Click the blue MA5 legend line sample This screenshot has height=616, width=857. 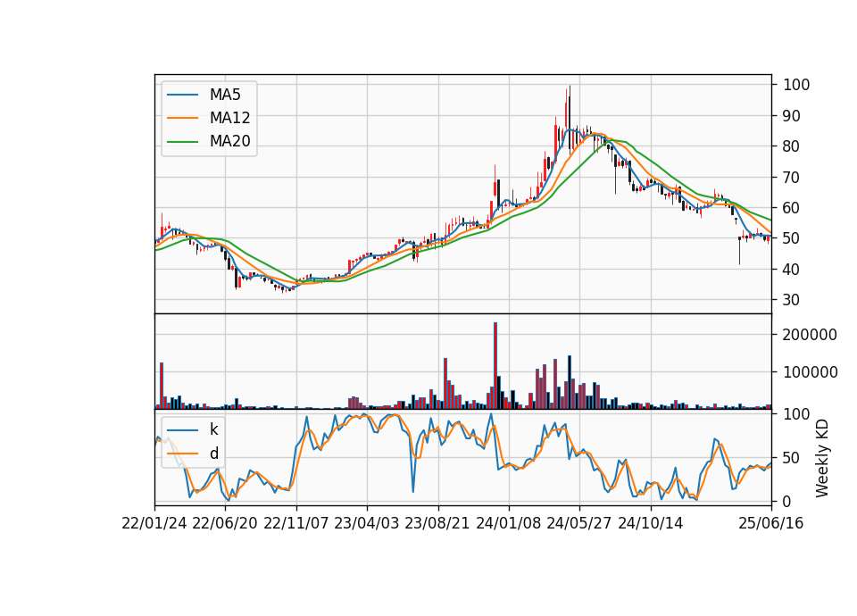point(182,95)
